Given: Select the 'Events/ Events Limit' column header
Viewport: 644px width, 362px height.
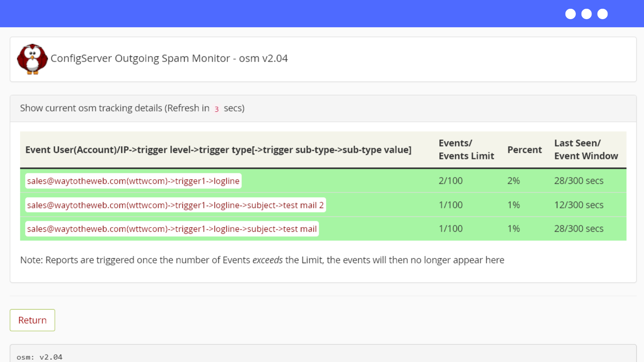Looking at the screenshot, I should 466,149.
